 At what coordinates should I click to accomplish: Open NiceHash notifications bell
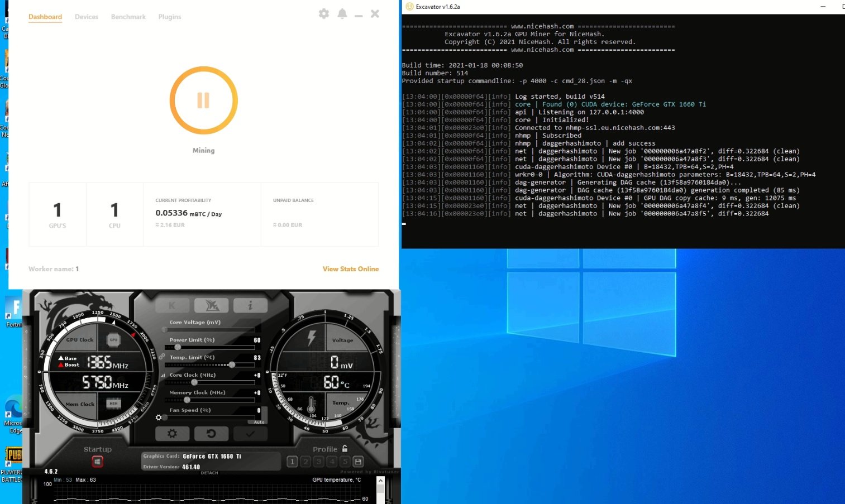click(x=342, y=14)
